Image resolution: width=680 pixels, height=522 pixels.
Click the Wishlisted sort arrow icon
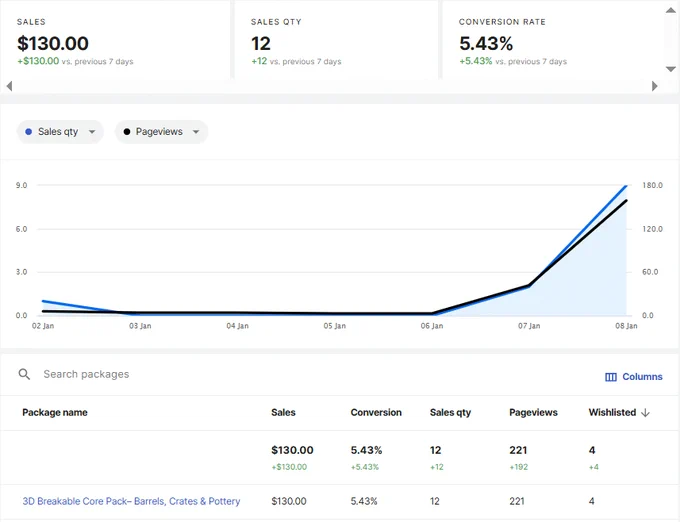coord(645,413)
